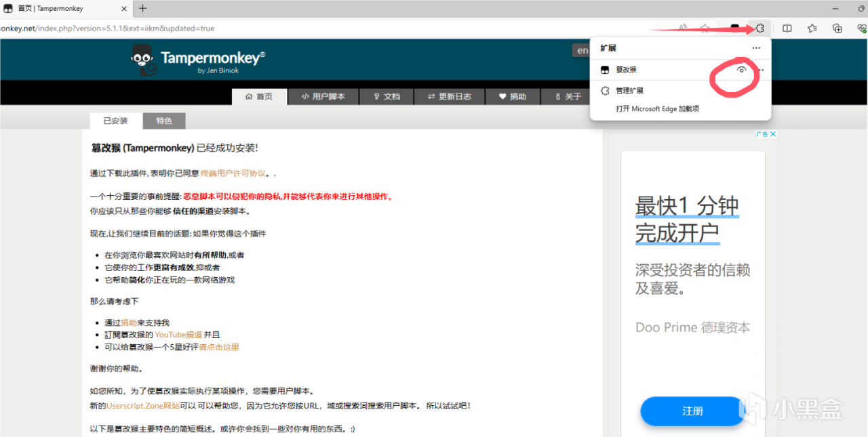
Task: Click the Tampermonkey monkey logo
Action: (x=142, y=60)
